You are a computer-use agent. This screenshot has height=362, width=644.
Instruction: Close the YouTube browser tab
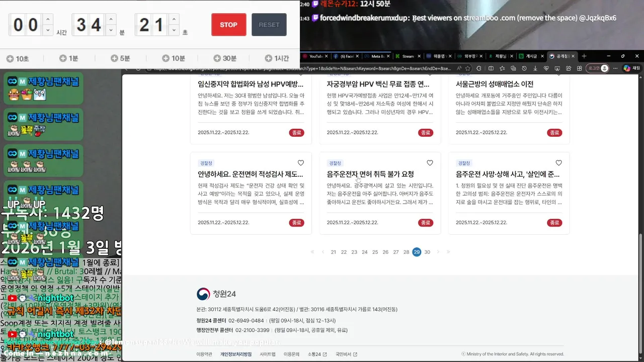[326, 56]
